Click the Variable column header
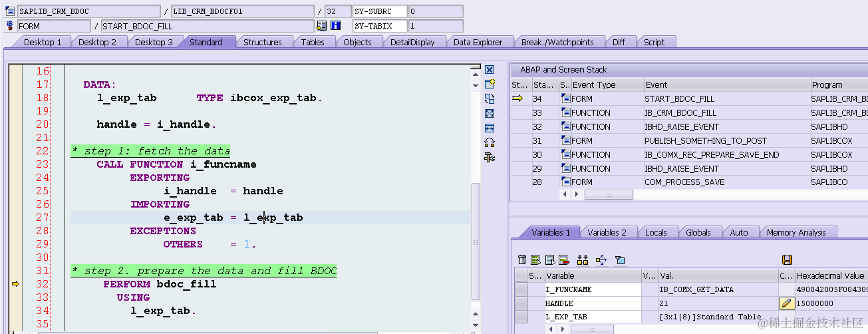 [x=593, y=275]
